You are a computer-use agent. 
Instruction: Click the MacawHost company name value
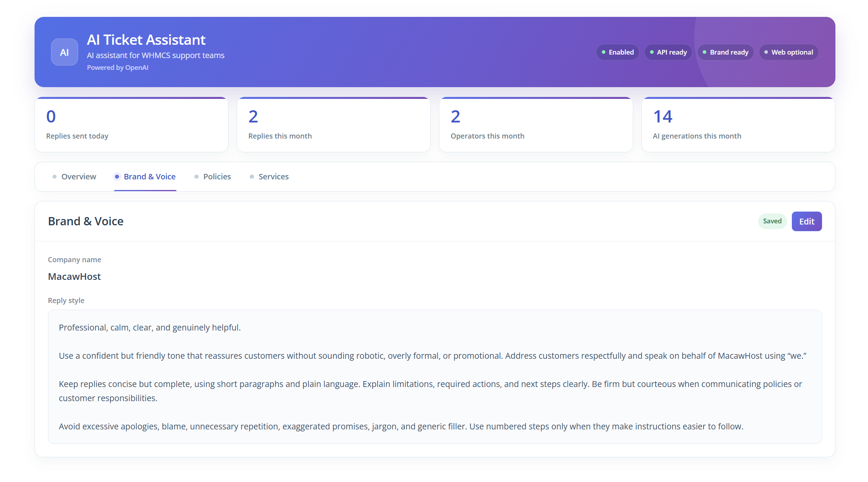point(75,277)
